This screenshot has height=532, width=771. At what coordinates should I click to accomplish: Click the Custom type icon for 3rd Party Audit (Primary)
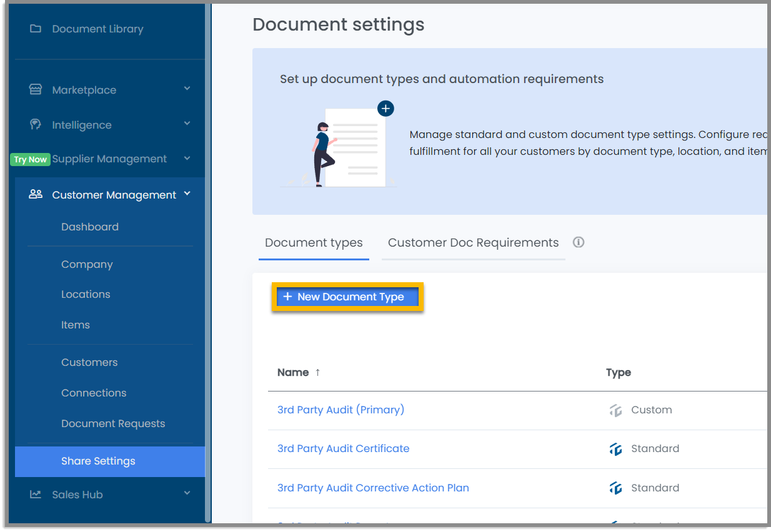click(615, 410)
